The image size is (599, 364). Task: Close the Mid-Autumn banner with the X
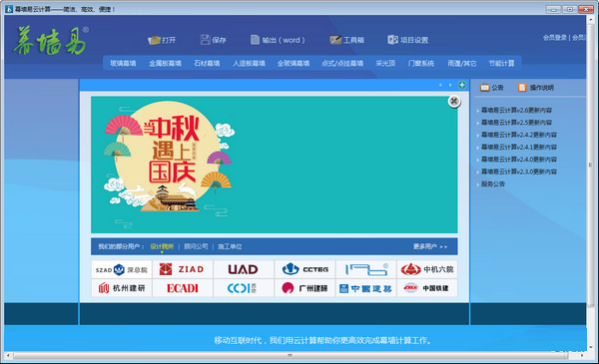click(x=454, y=101)
